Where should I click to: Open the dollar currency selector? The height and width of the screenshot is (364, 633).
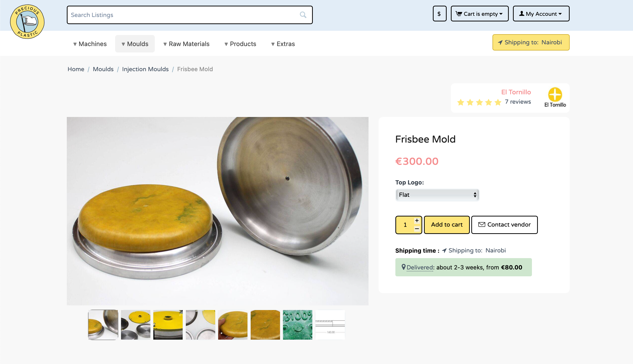pos(439,14)
